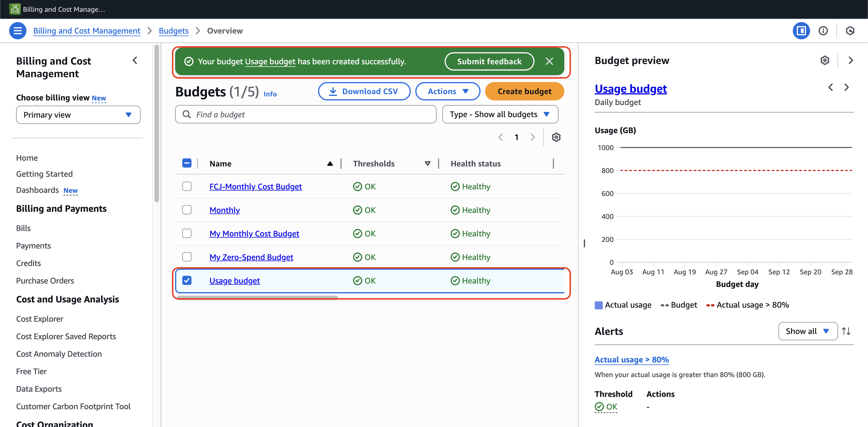Toggle the split panel icon in header
Screen dimensions: 868x427
[801, 31]
